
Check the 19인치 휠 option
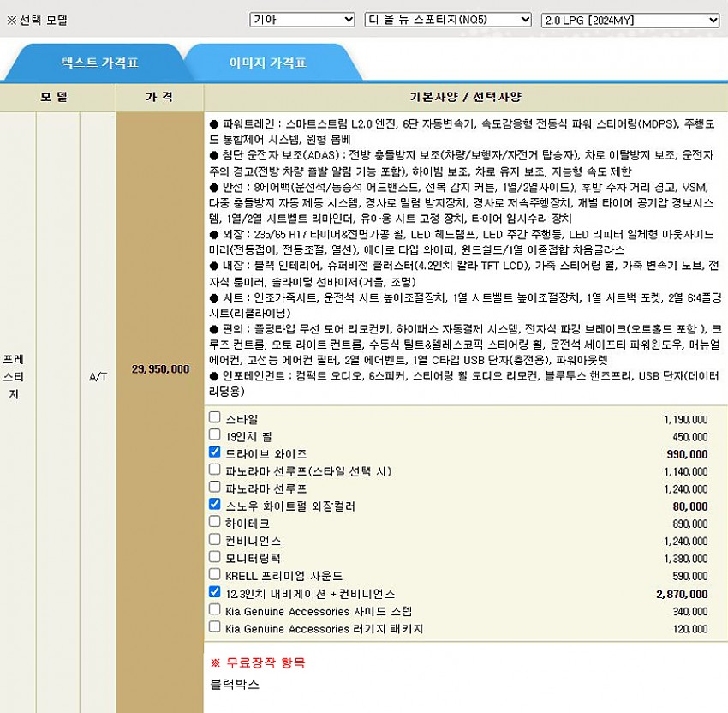(215, 435)
